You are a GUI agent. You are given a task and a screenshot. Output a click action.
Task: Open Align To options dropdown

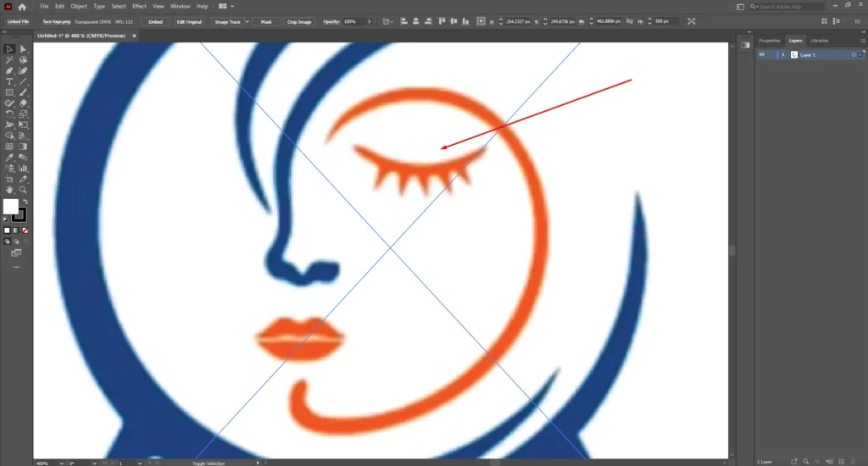[387, 21]
